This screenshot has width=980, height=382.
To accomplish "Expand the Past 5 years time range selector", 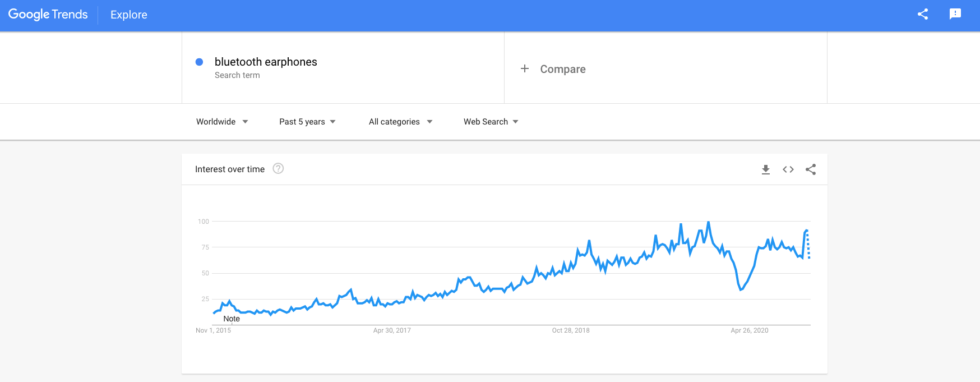I will click(x=306, y=121).
